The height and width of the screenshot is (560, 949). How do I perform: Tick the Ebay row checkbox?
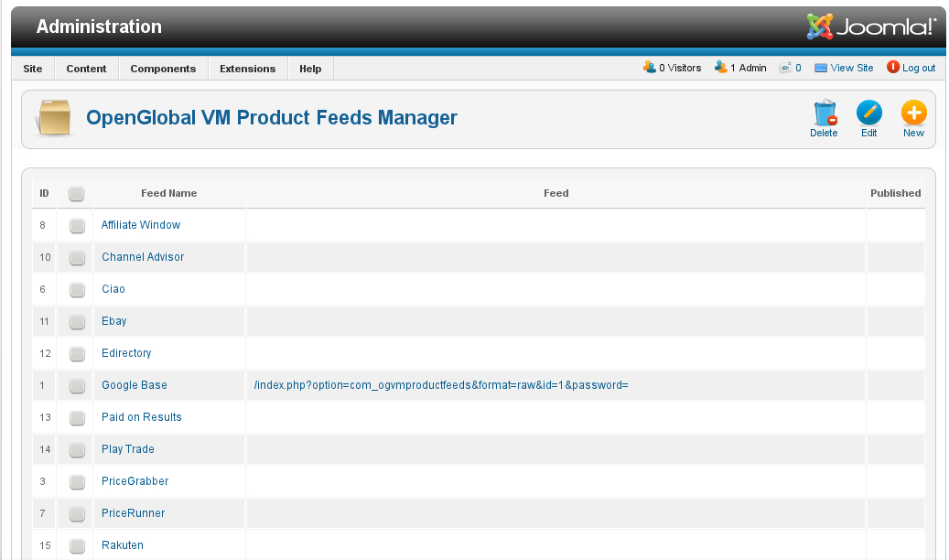(x=77, y=322)
